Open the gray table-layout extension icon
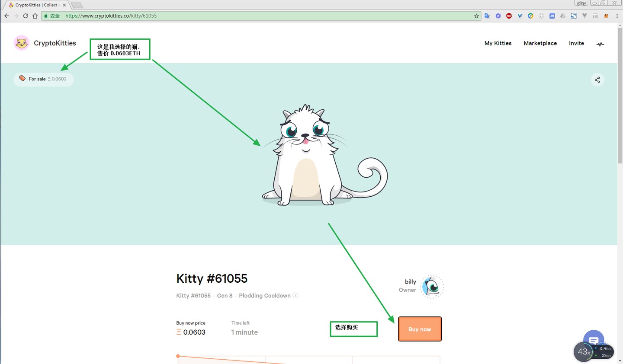 pyautogui.click(x=595, y=16)
